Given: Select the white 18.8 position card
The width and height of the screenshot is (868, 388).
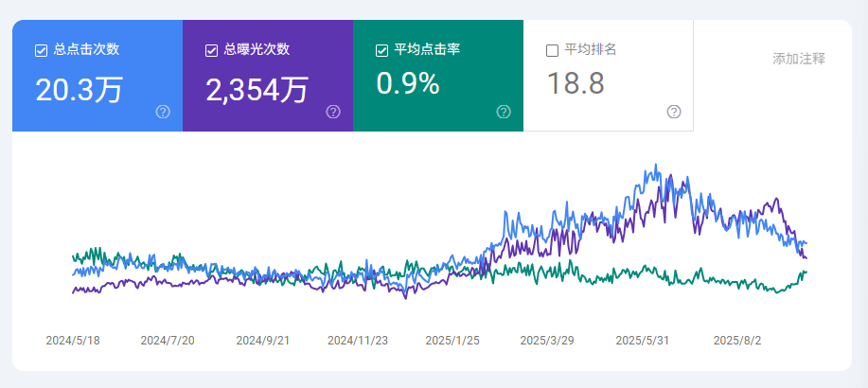Looking at the screenshot, I should click(609, 76).
